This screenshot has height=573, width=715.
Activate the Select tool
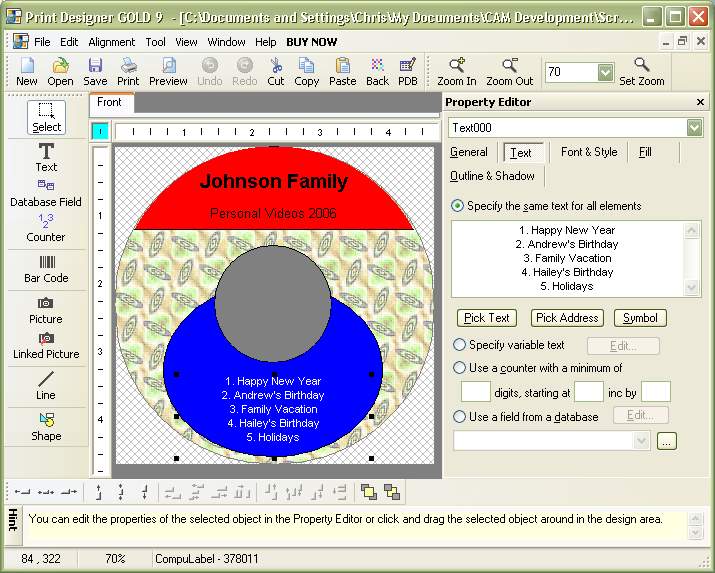(47, 118)
